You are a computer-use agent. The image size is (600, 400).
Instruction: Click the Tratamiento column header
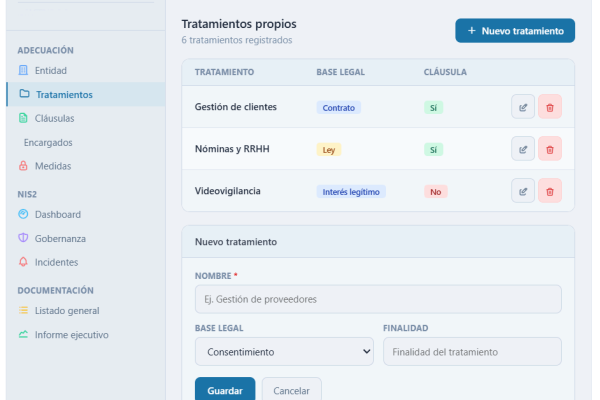tap(224, 72)
